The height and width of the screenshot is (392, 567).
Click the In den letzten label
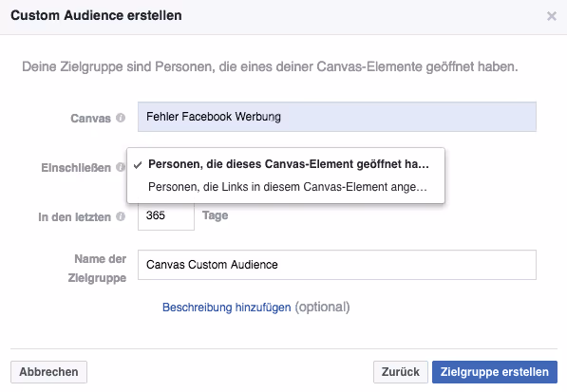coord(74,217)
